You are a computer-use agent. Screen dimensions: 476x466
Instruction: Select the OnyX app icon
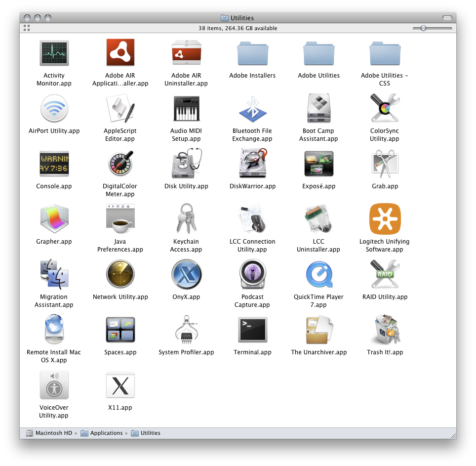(186, 274)
